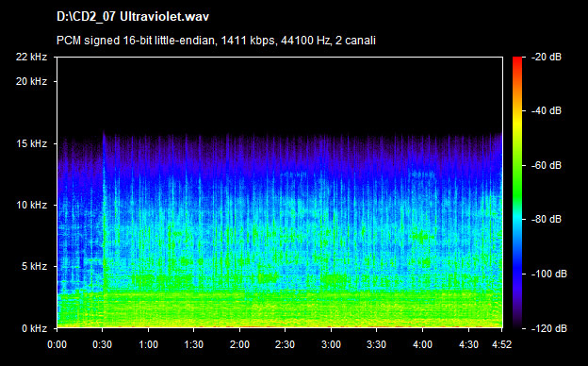Click the 0:30 time axis label
Image resolution: width=588 pixels, height=366 pixels.
point(103,344)
